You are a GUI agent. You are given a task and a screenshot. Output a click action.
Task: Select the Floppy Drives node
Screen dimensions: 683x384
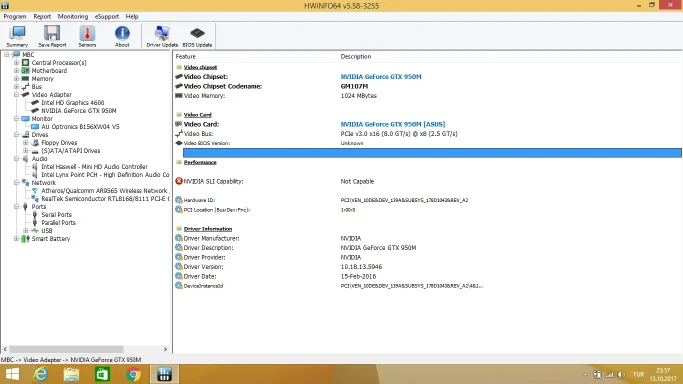pos(59,143)
